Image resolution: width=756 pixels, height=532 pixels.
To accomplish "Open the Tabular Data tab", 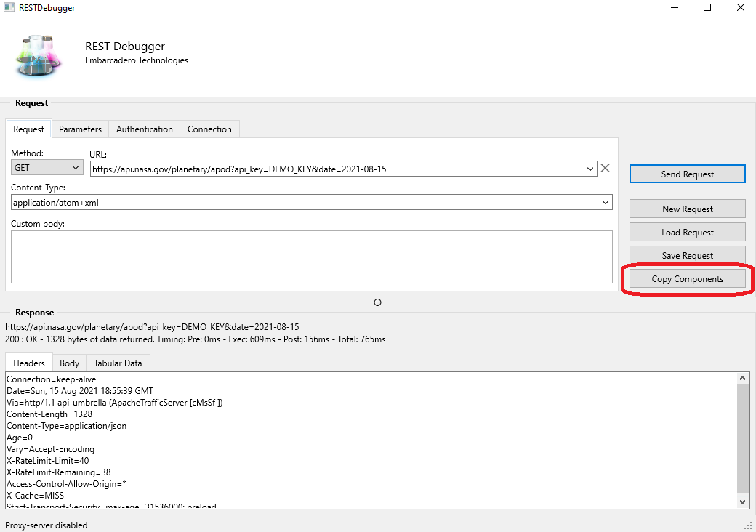I will point(118,363).
